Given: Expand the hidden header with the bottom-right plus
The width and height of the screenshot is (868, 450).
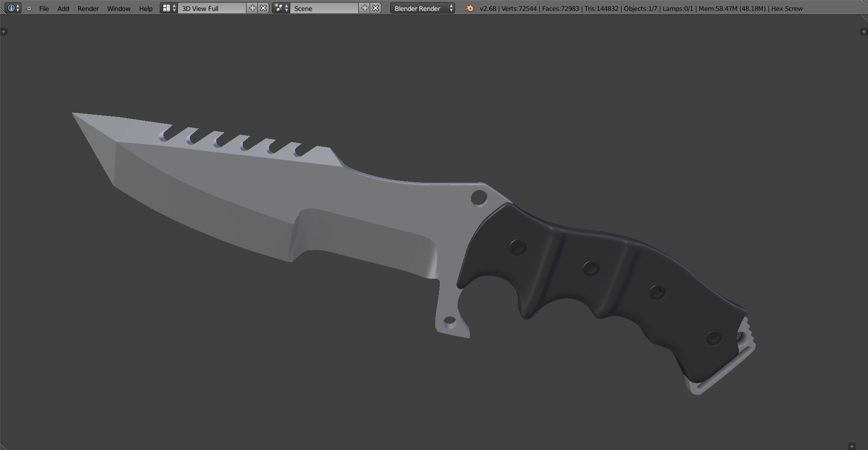Looking at the screenshot, I should click(852, 446).
